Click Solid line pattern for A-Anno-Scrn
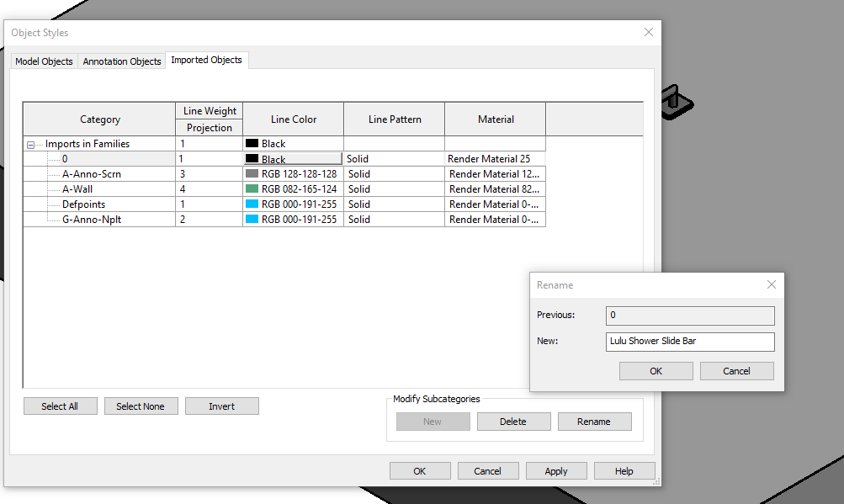Viewport: 844px width, 504px height. [x=394, y=174]
